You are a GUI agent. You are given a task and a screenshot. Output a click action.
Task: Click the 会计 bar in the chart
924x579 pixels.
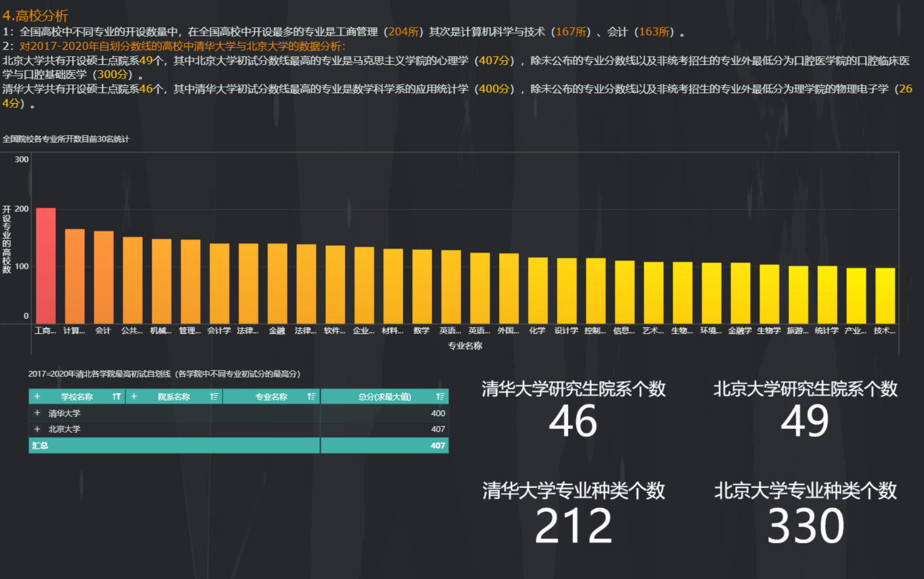(104, 277)
